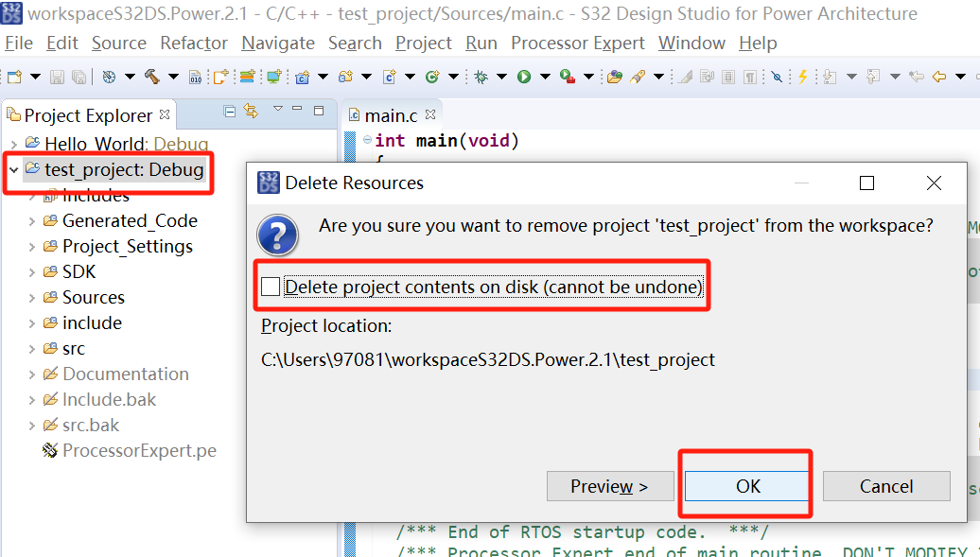Click the Save All toolbar icon
This screenshot has width=980, height=557.
pos(79,77)
